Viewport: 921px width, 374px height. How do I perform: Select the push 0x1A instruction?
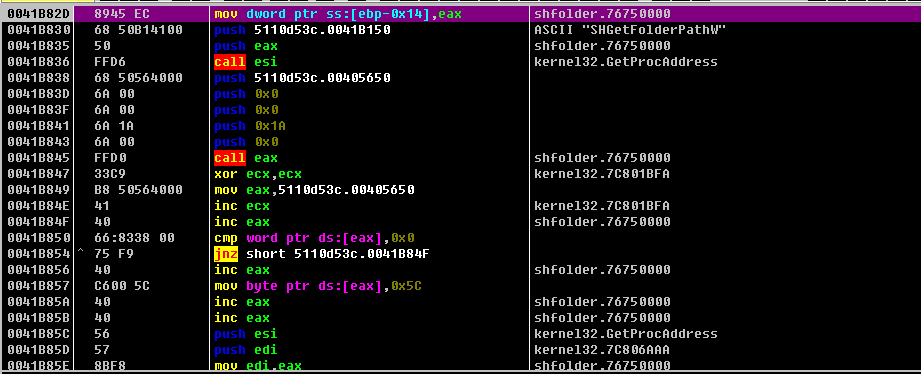click(x=246, y=126)
